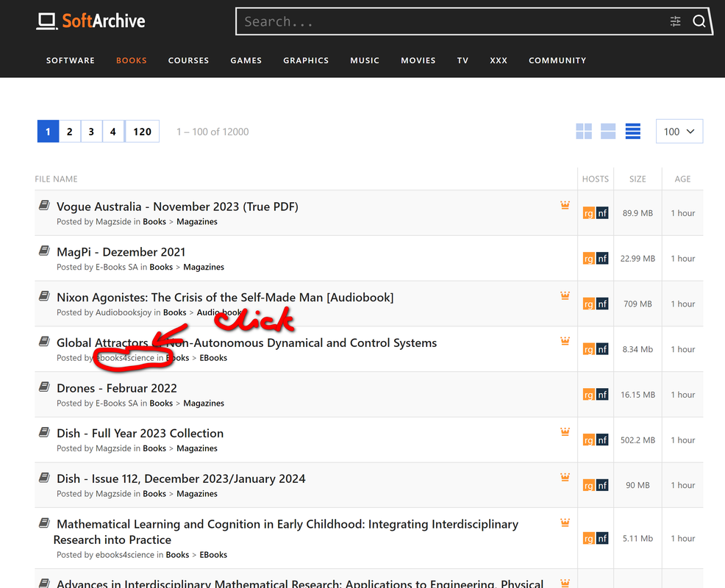Viewport: 725px width, 588px height.
Task: Click the 1 – 100 of 12000 count
Action: [x=213, y=132]
